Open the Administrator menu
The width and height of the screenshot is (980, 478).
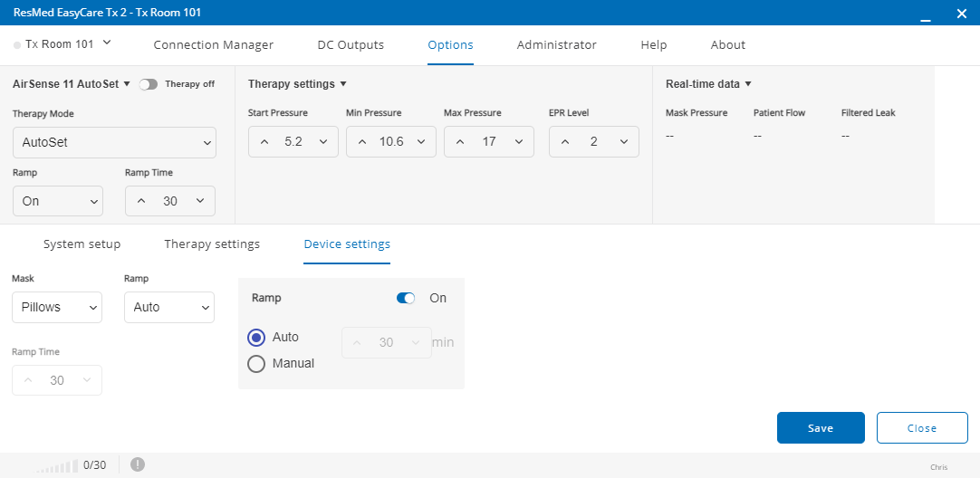click(557, 45)
